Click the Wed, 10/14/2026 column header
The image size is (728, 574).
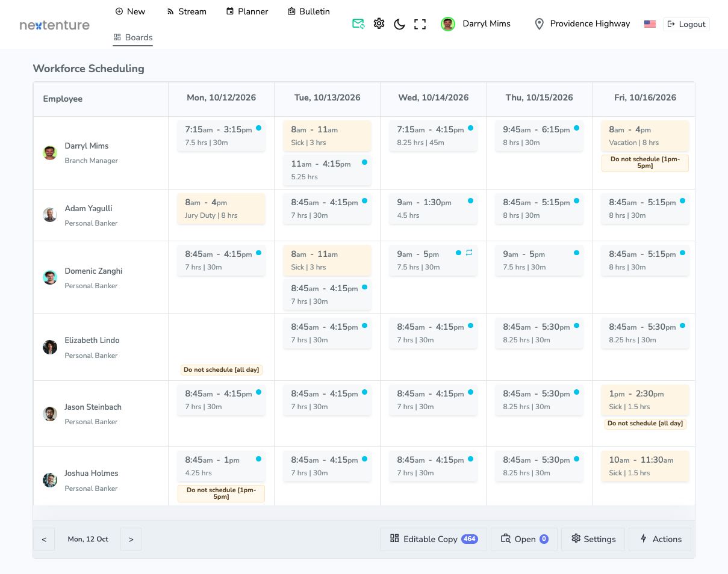[x=433, y=97]
